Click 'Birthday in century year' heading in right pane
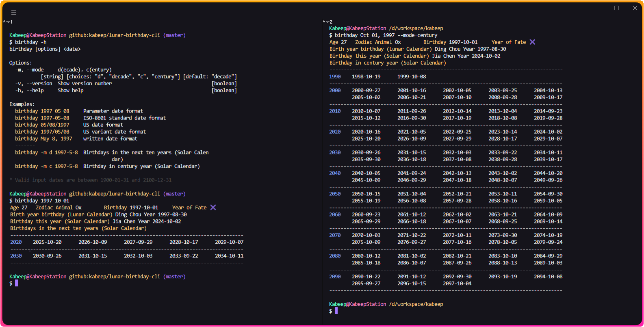 388,63
